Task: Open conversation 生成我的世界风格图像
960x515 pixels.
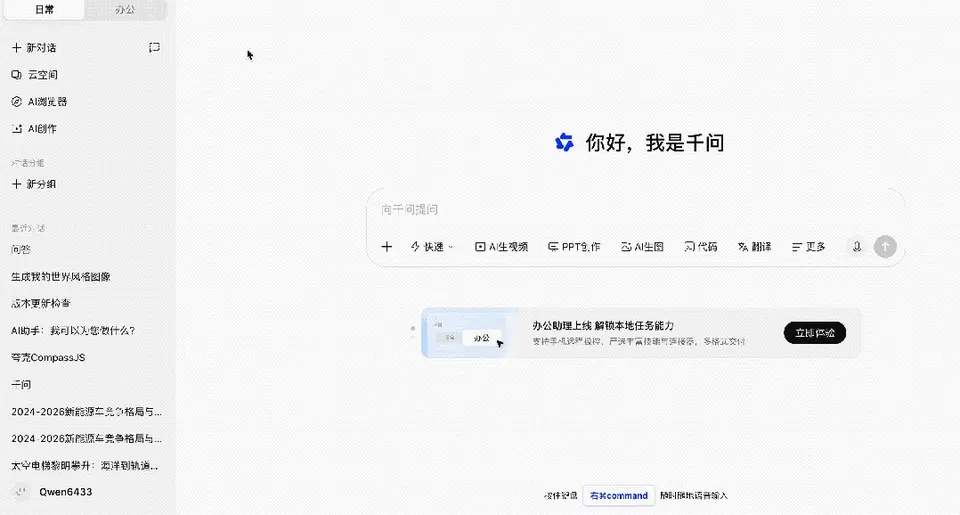Action: tap(61, 276)
